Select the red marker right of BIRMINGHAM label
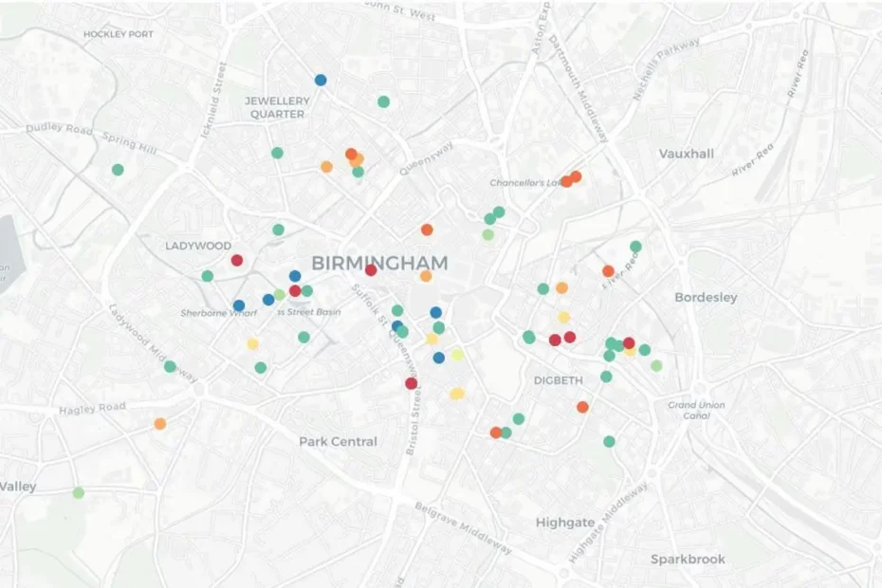 point(371,269)
